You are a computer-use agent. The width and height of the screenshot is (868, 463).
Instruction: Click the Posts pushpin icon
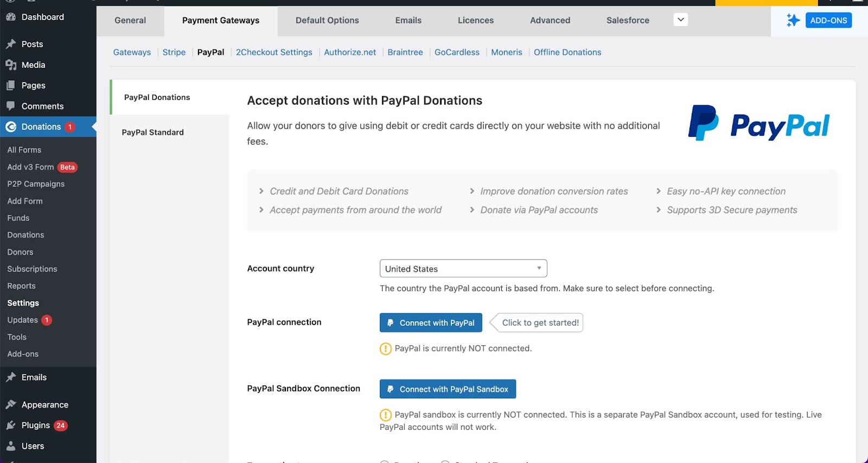pos(11,44)
